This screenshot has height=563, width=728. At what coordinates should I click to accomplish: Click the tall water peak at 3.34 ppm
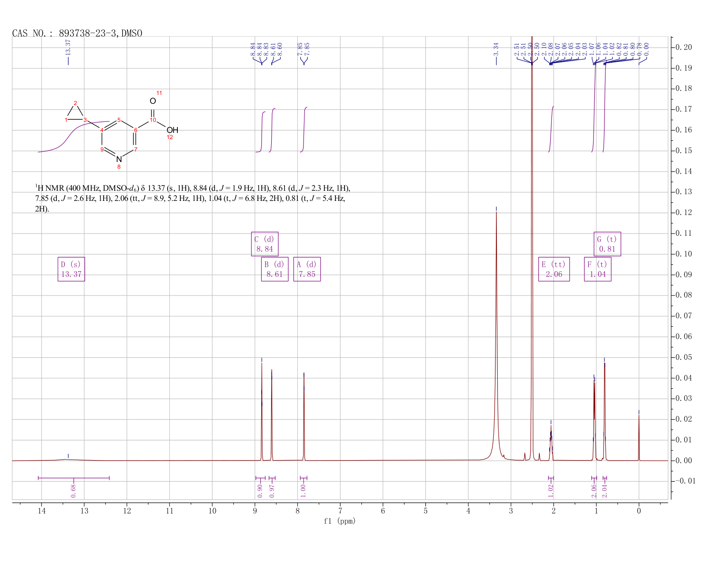[496, 336]
